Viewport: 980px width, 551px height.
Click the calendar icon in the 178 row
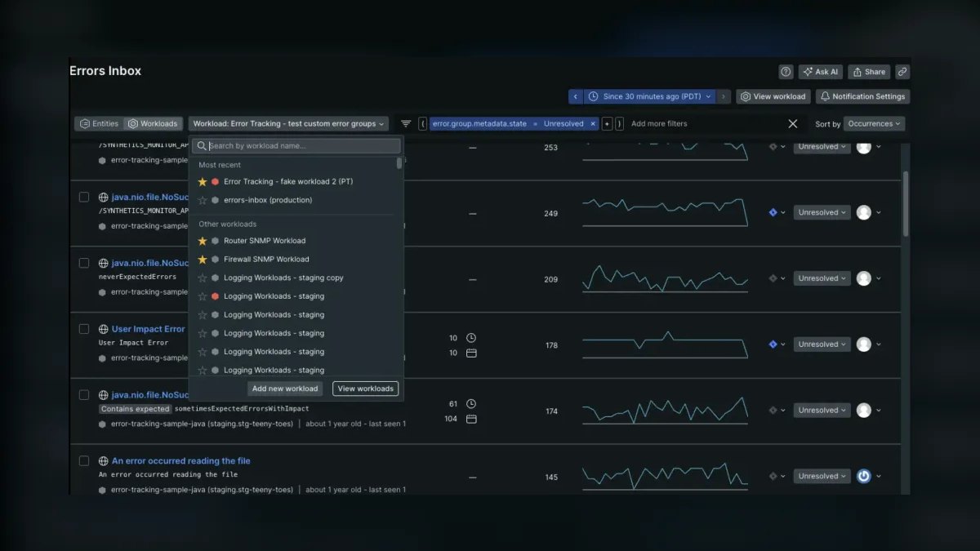click(471, 353)
